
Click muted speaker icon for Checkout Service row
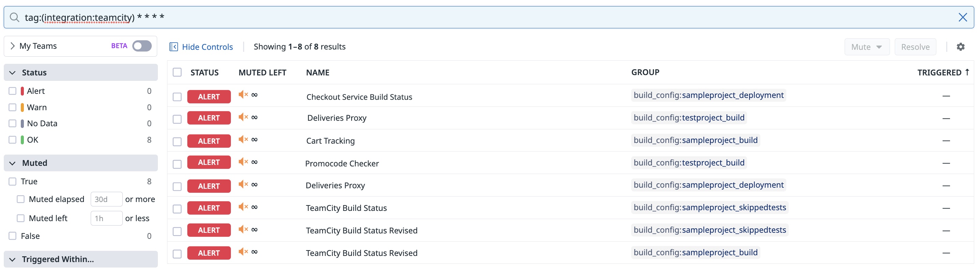click(x=243, y=95)
